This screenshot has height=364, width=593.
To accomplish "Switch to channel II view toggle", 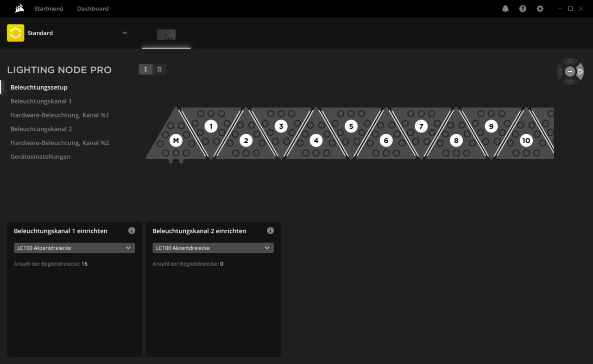I will pyautogui.click(x=159, y=69).
